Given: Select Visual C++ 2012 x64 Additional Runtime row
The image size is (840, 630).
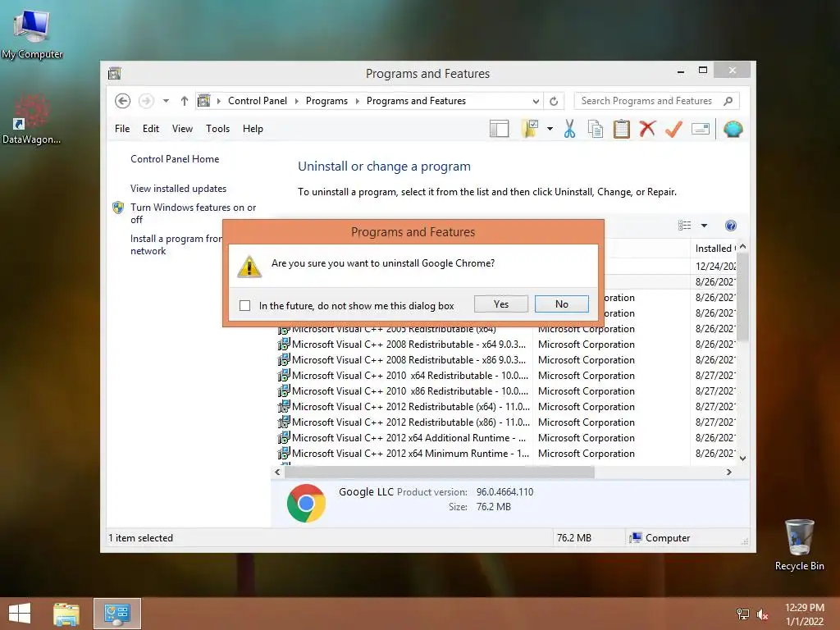Looking at the screenshot, I should [x=506, y=438].
